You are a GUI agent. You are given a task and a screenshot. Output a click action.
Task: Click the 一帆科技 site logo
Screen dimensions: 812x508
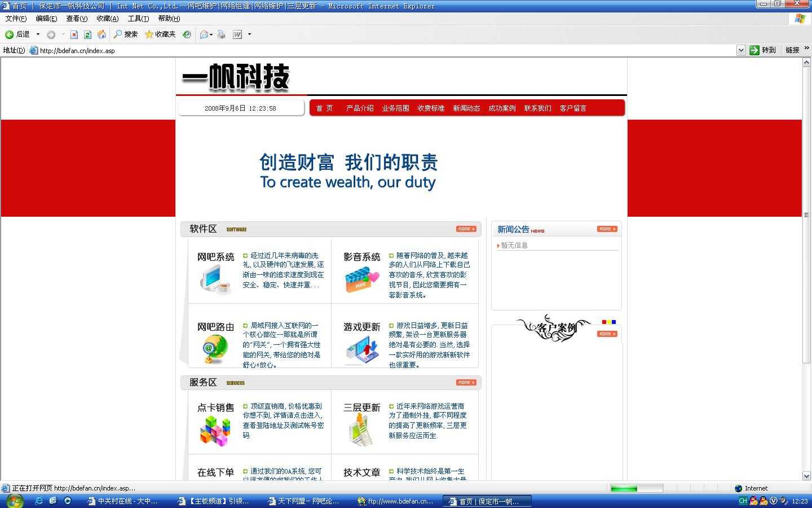236,77
